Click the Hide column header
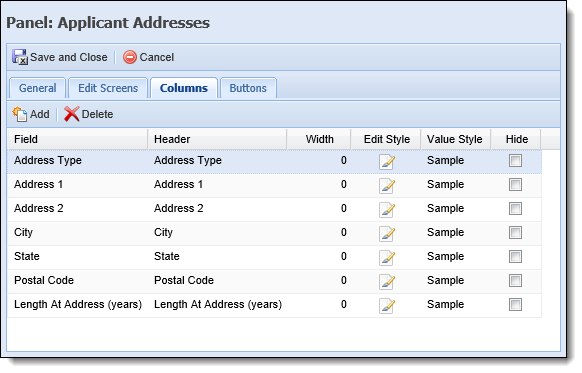582x373 pixels. point(516,139)
